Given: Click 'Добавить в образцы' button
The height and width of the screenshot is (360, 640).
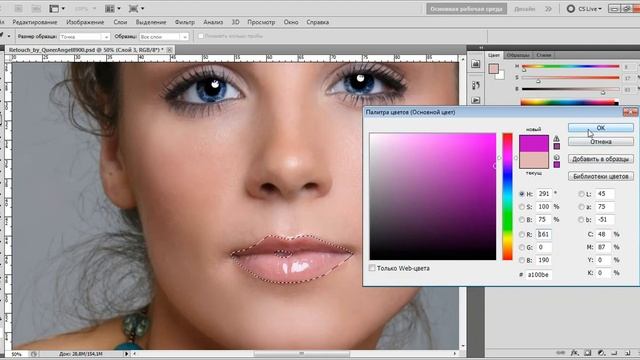Looking at the screenshot, I should click(x=600, y=159).
